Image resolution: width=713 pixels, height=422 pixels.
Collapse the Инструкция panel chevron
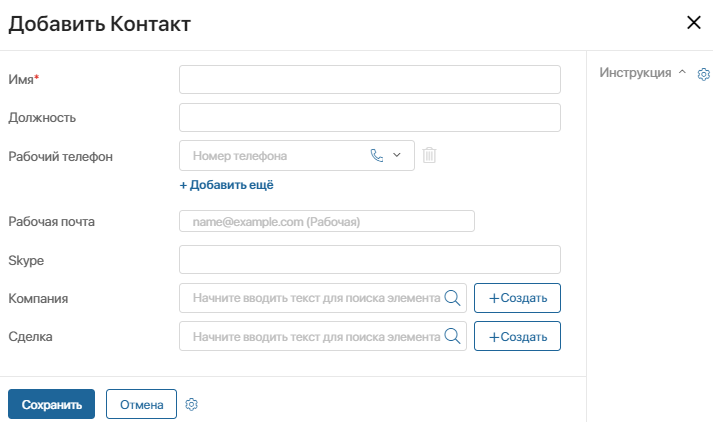pos(682,72)
